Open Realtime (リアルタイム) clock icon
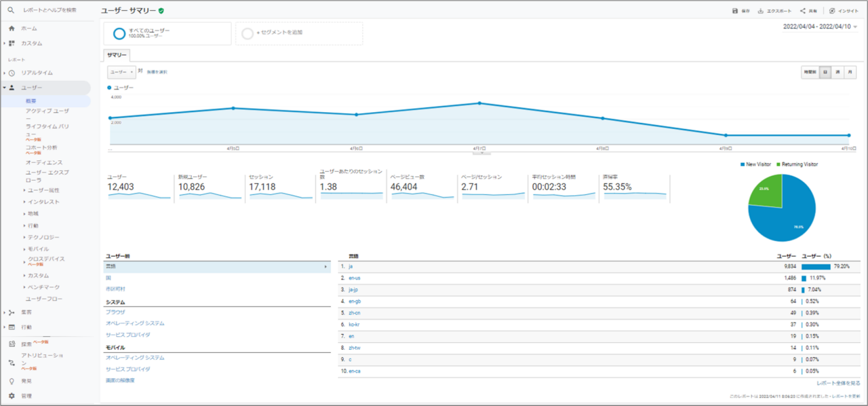Image resolution: width=868 pixels, height=406 pixels. tap(12, 73)
